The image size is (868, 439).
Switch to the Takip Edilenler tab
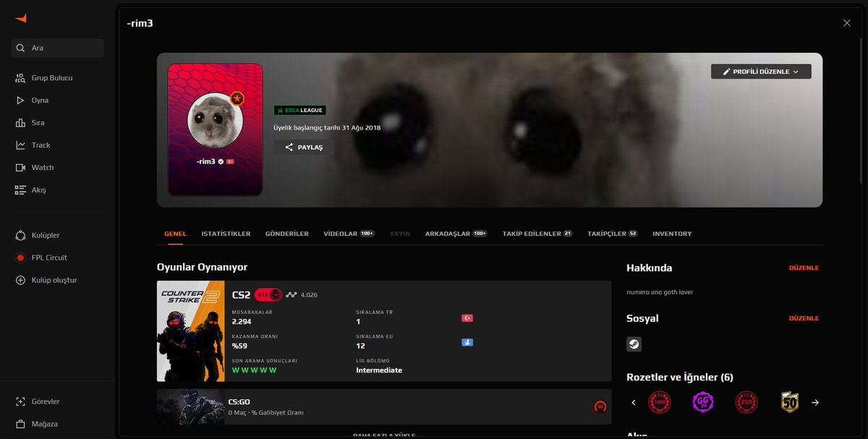(537, 234)
